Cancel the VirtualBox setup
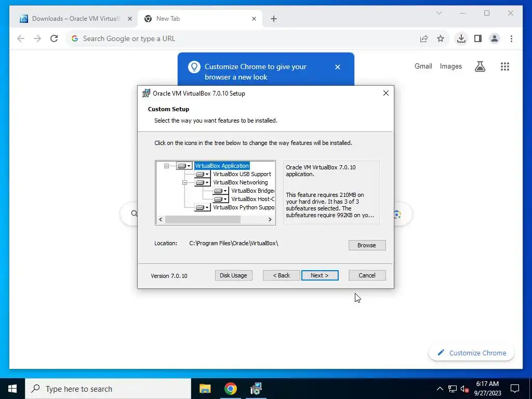This screenshot has height=399, width=532. 367,275
